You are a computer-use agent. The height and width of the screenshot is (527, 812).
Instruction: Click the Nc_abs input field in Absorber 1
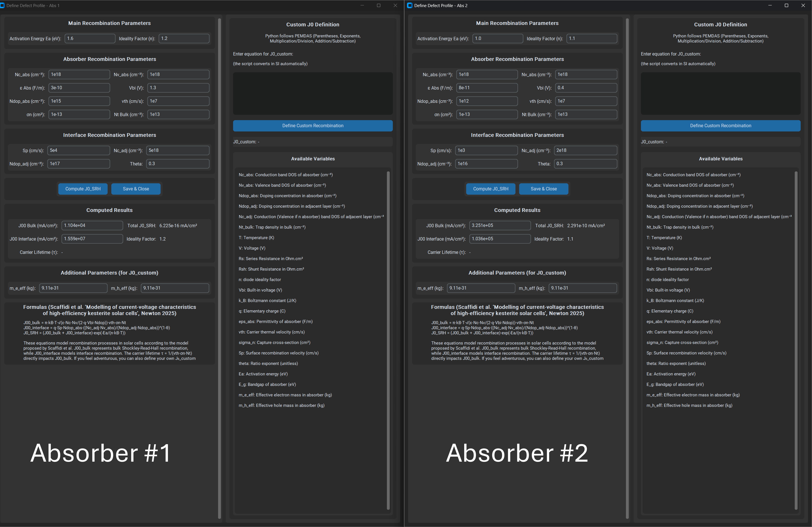79,74
